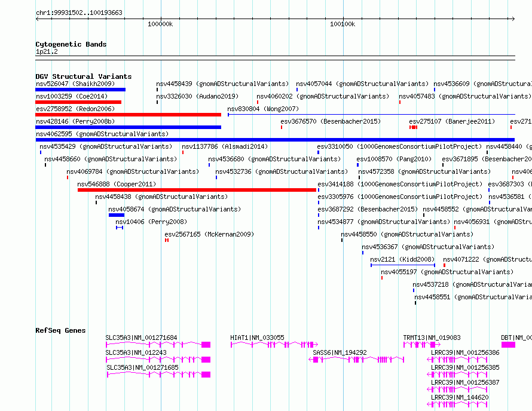This screenshot has width=532, height=411.
Task: Select the nsv546888 (Cooper2011) red bar
Action: 197,190
